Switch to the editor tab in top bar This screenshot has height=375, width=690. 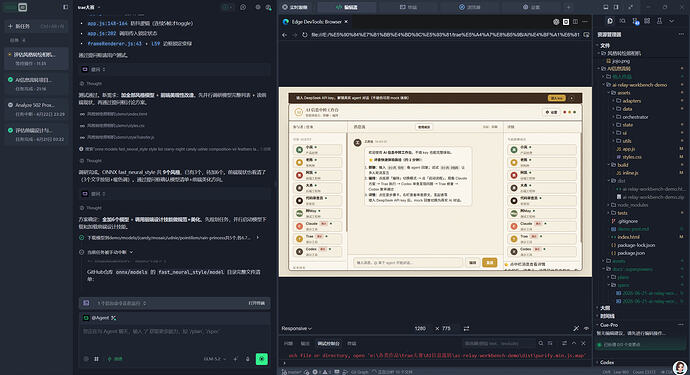(347, 7)
